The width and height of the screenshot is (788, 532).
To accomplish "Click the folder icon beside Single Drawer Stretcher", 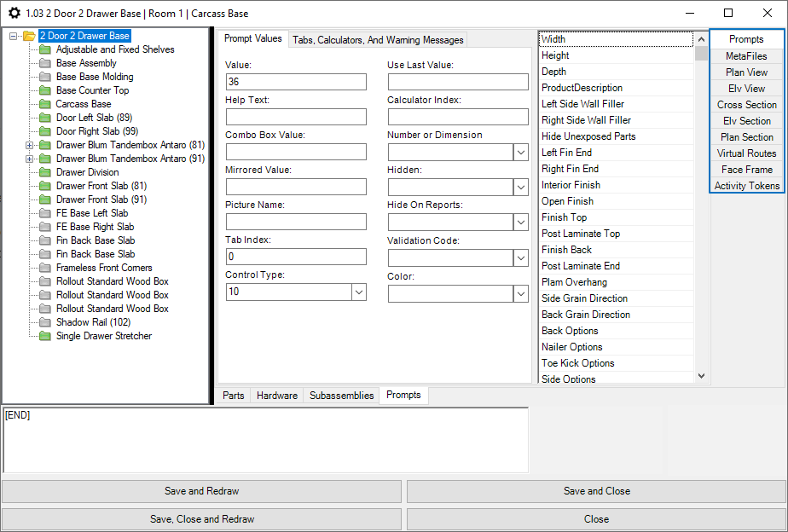I will click(x=45, y=336).
